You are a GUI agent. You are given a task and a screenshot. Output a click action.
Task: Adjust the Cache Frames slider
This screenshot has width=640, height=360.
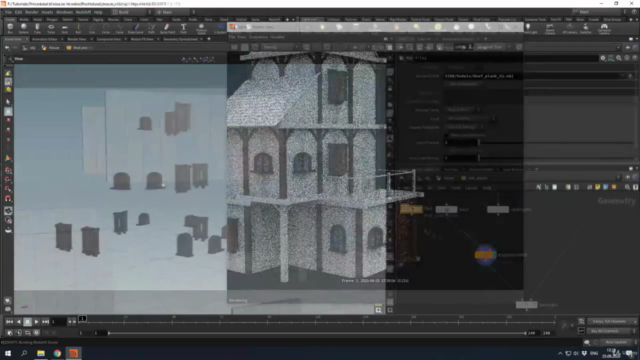557,143
